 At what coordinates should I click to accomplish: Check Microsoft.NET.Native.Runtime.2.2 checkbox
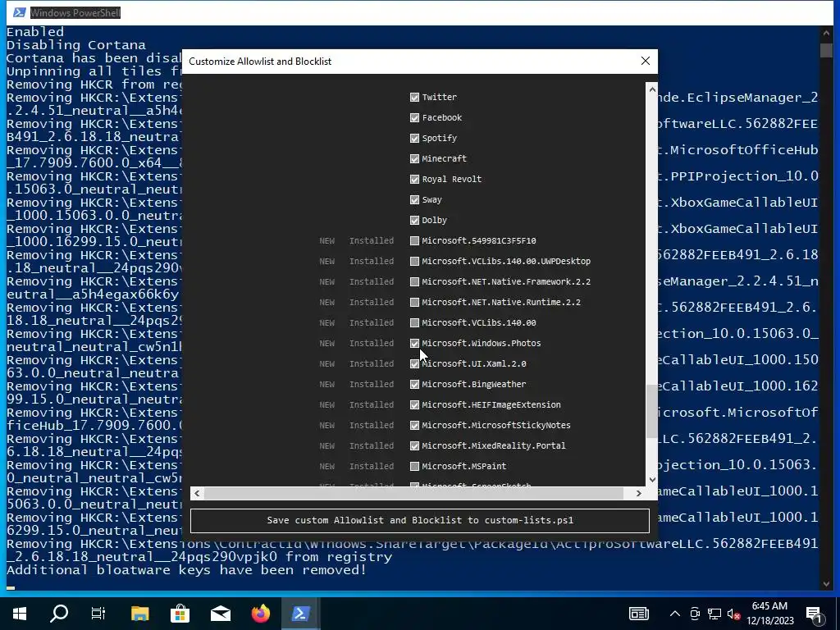(414, 302)
